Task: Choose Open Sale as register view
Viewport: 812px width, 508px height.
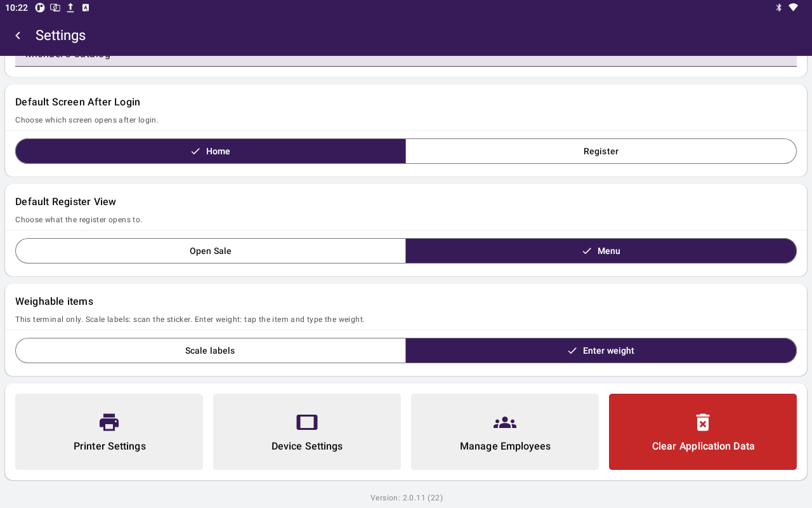Action: (211, 251)
